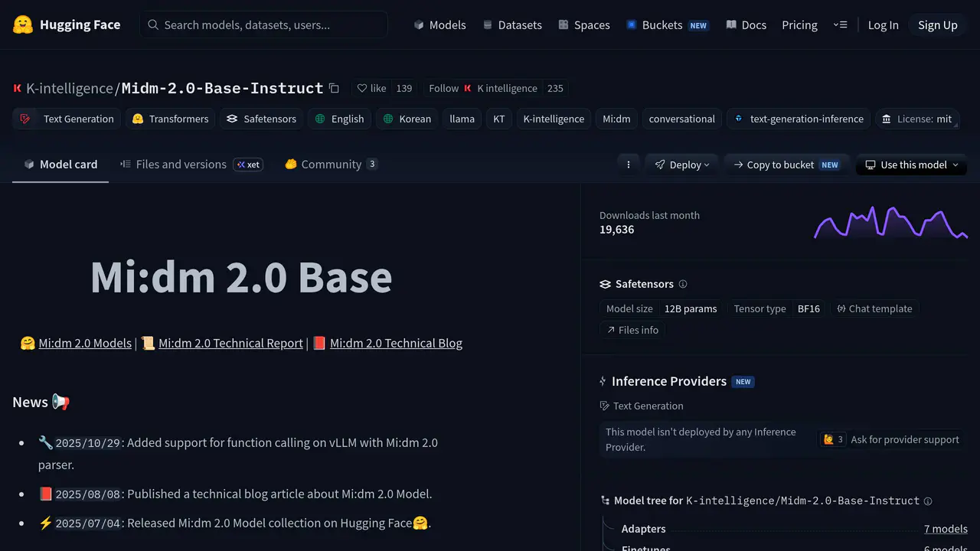Screen dimensions: 980x551
Task: Open the Mi:dm 2.0 Technical Report link
Action: pos(230,343)
